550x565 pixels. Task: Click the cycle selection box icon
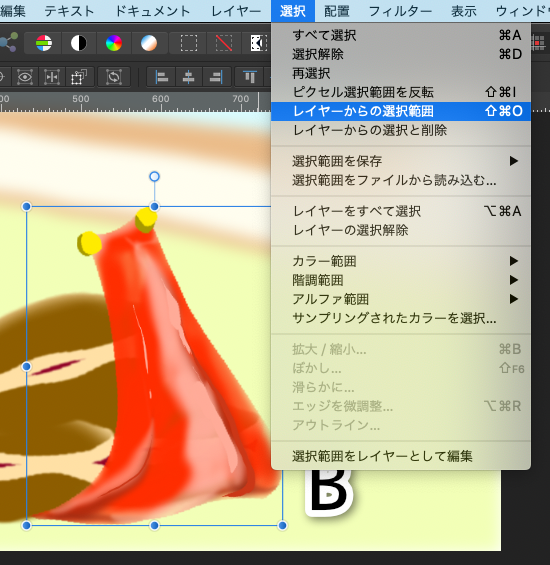114,77
